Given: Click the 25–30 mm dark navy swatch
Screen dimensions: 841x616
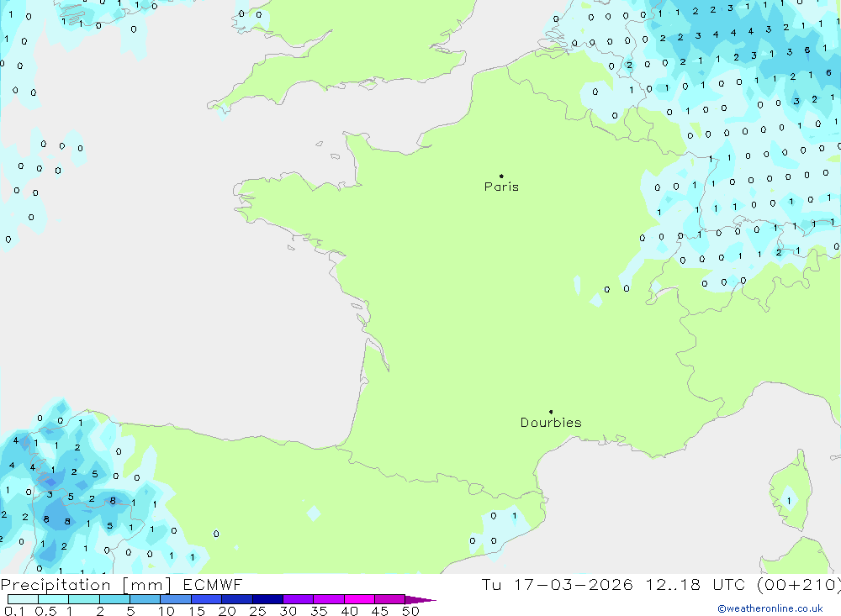Looking at the screenshot, I should pyautogui.click(x=267, y=599).
